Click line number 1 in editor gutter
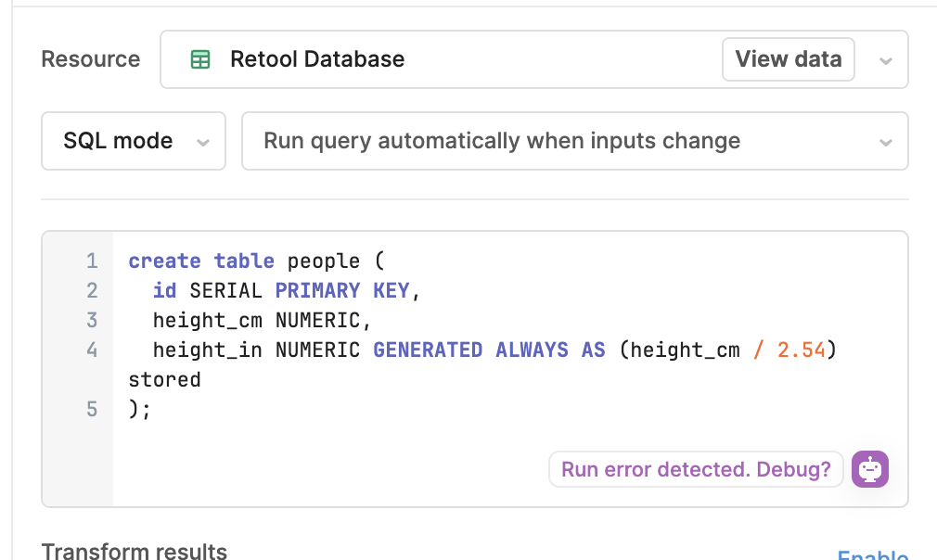 pos(91,261)
